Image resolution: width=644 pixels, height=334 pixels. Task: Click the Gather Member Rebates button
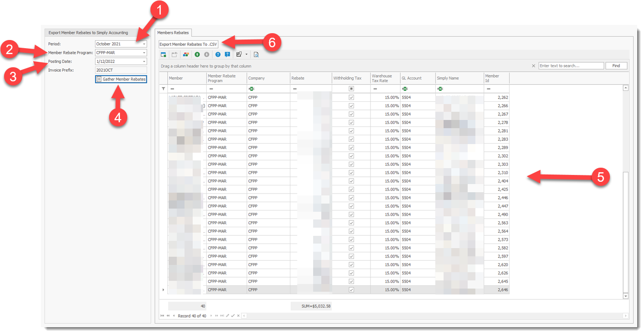point(120,79)
